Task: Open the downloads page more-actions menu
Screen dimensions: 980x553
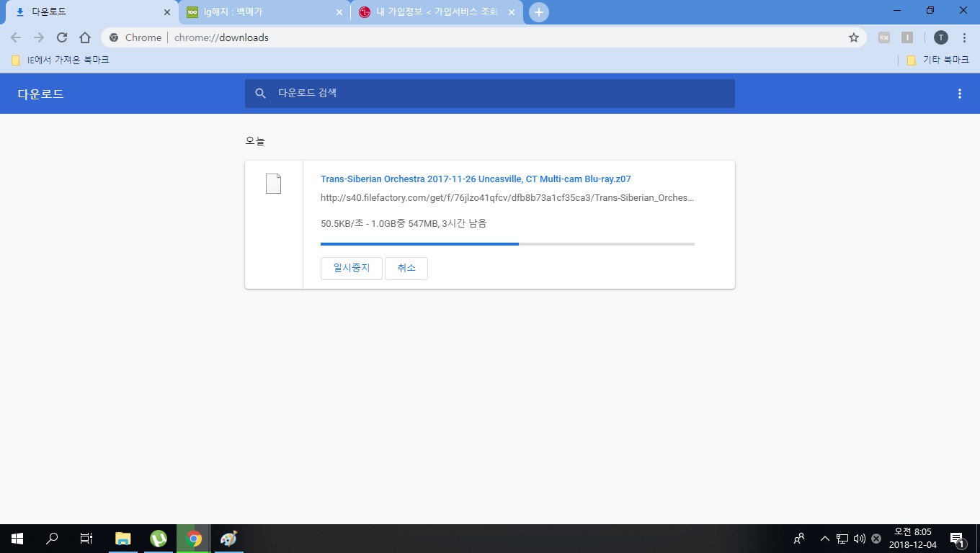Action: [959, 94]
